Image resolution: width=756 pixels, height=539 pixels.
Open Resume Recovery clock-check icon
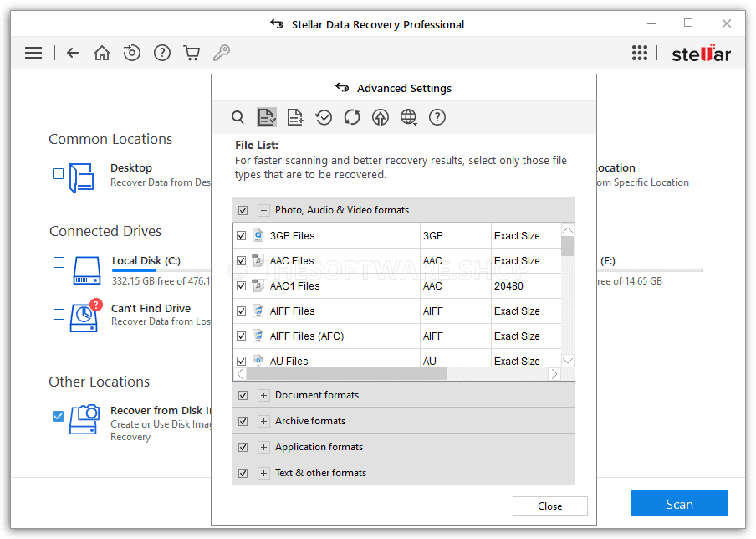(324, 117)
